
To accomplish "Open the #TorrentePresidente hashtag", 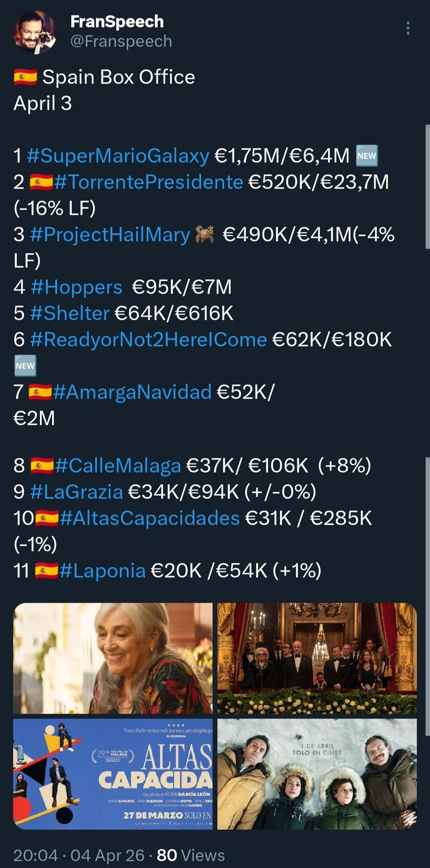I will tap(148, 182).
